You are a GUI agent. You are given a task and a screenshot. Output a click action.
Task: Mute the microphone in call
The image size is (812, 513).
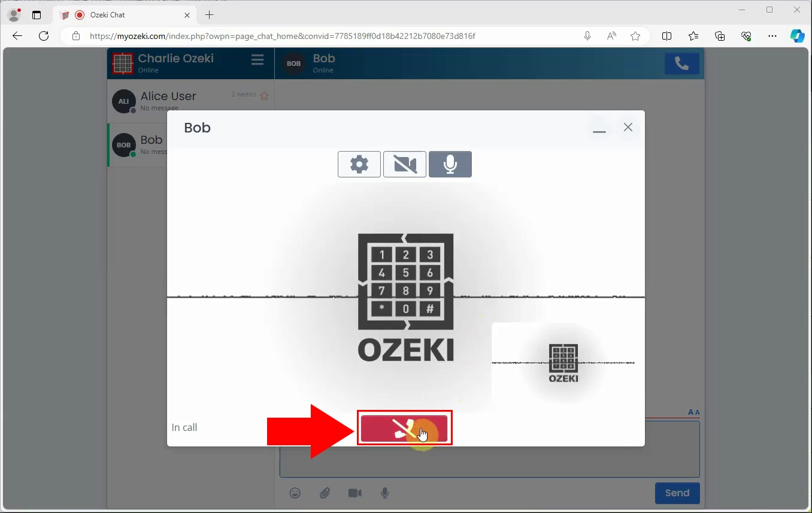[x=450, y=164]
